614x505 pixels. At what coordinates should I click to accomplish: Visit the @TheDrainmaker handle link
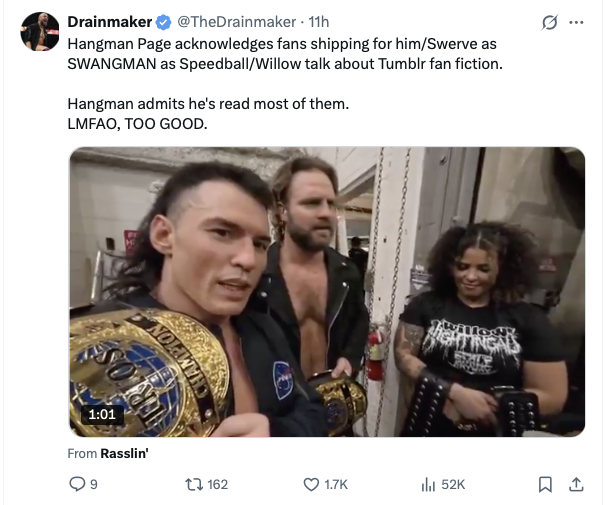click(x=237, y=22)
